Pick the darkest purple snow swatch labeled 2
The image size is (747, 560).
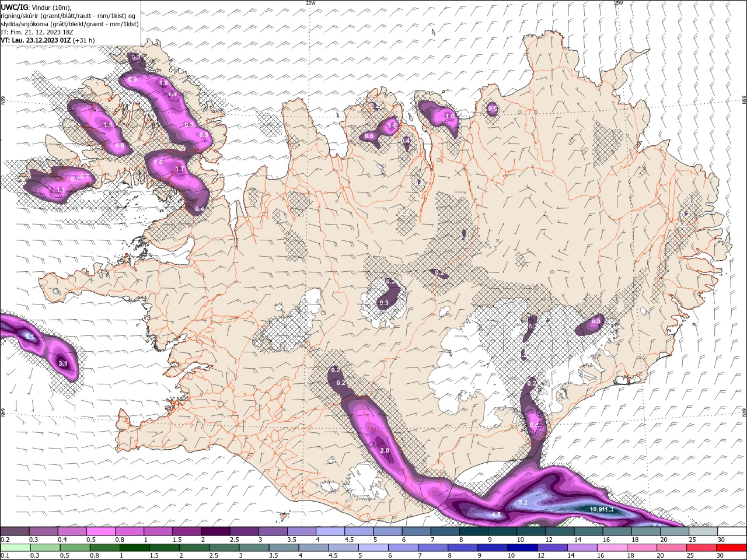pos(215,531)
